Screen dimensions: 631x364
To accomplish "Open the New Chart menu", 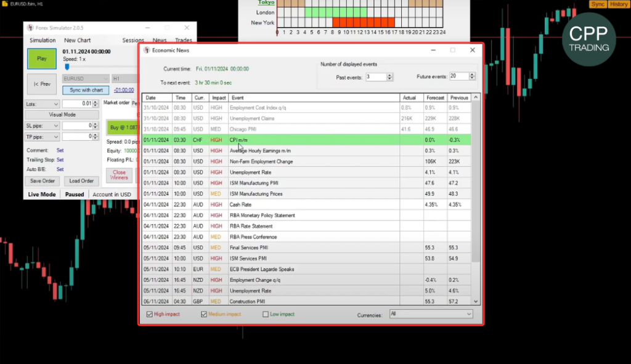I will point(77,40).
